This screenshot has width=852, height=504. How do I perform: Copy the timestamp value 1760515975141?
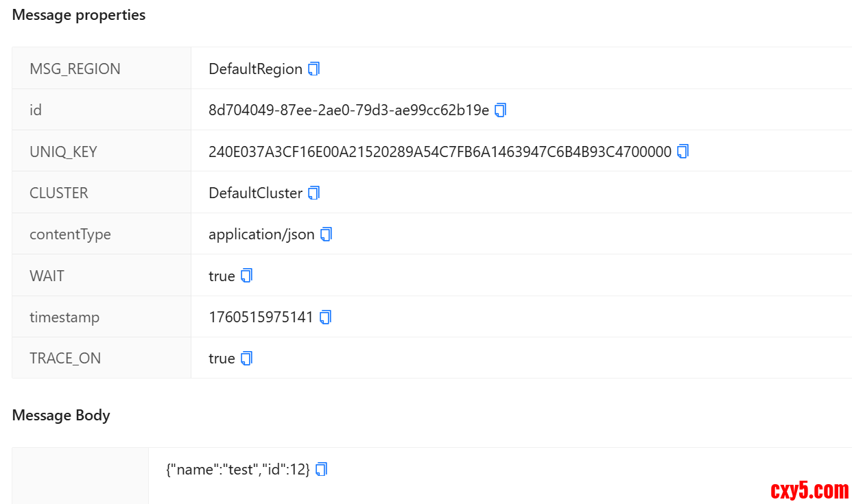pyautogui.click(x=326, y=317)
